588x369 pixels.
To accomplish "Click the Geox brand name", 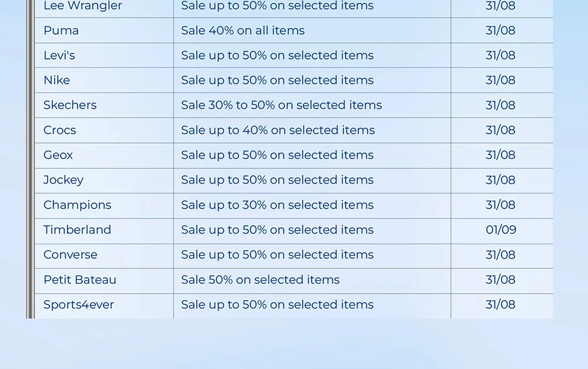I will (58, 155).
